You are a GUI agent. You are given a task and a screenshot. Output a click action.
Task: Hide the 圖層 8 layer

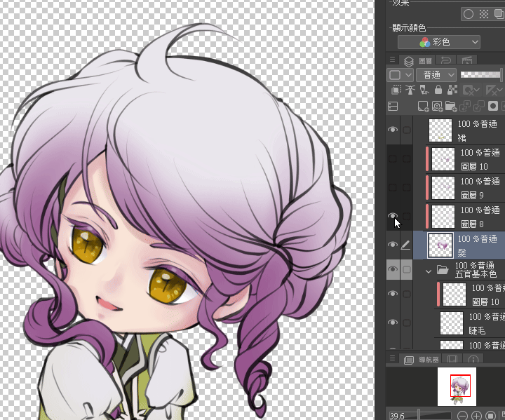393,216
